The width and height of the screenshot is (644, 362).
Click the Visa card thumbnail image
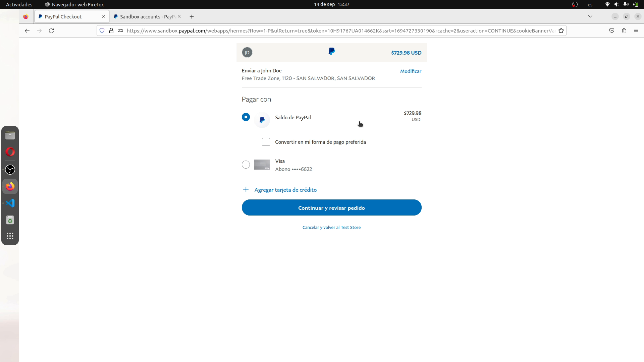262,165
